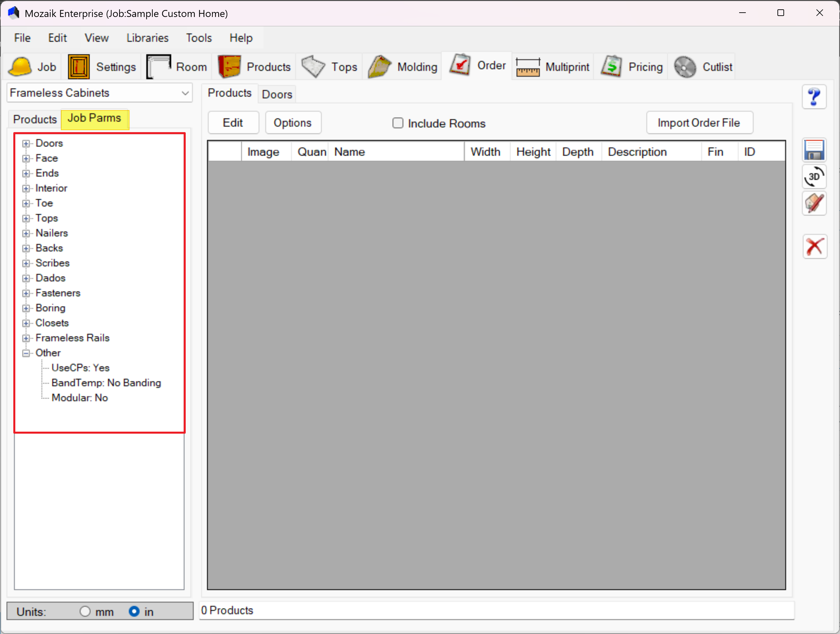The image size is (840, 634).
Task: Collapse the Other tree node
Action: (x=26, y=353)
